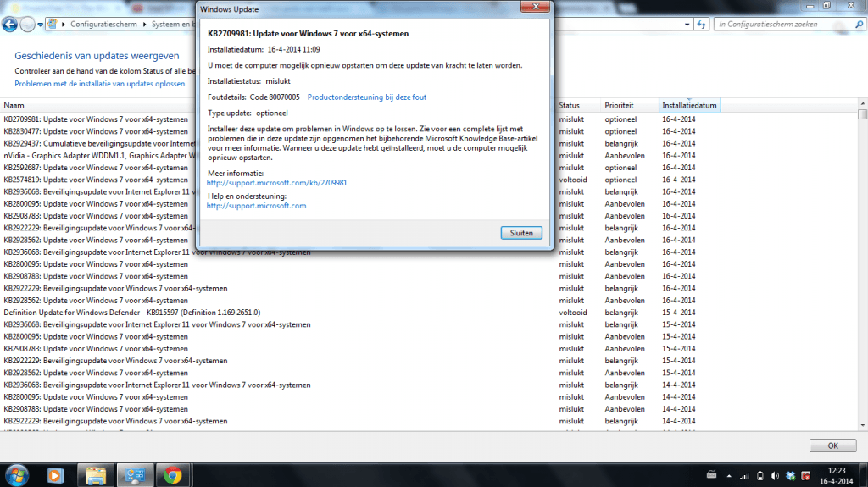Open breadcrumb arrow after Configuratiescherm

pos(144,25)
